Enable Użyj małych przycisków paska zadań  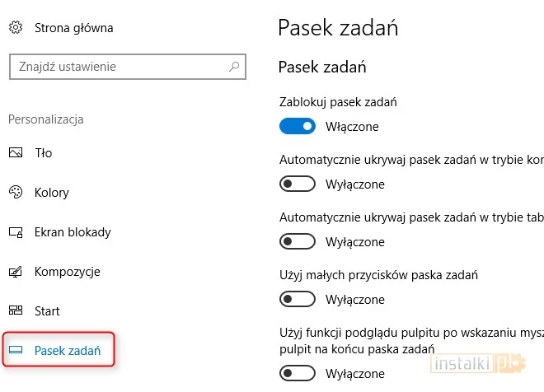pos(298,300)
